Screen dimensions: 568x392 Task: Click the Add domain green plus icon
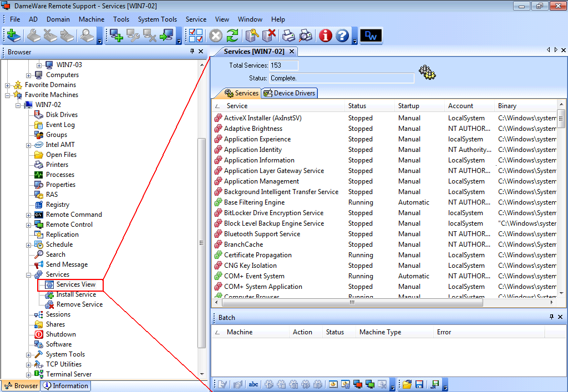coord(13,35)
